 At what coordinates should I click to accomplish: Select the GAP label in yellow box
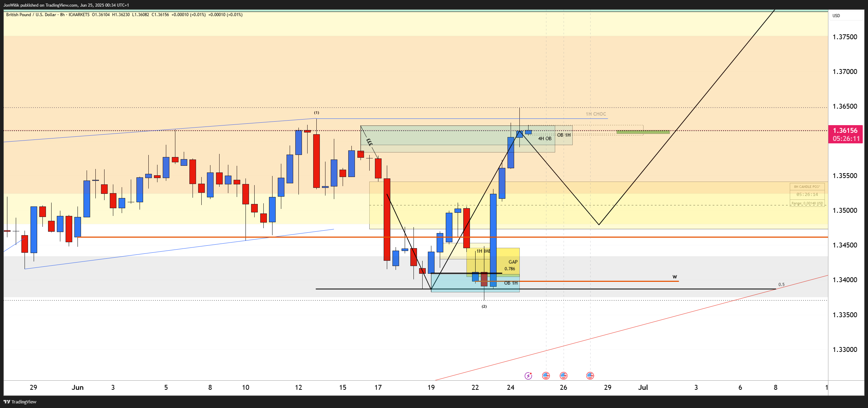click(x=513, y=262)
